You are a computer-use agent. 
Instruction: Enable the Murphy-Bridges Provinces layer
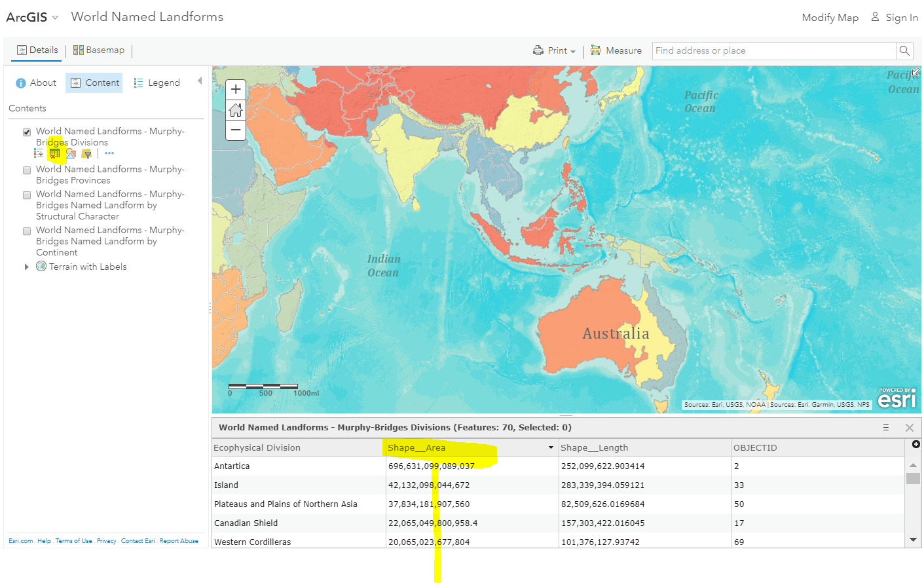click(x=27, y=170)
